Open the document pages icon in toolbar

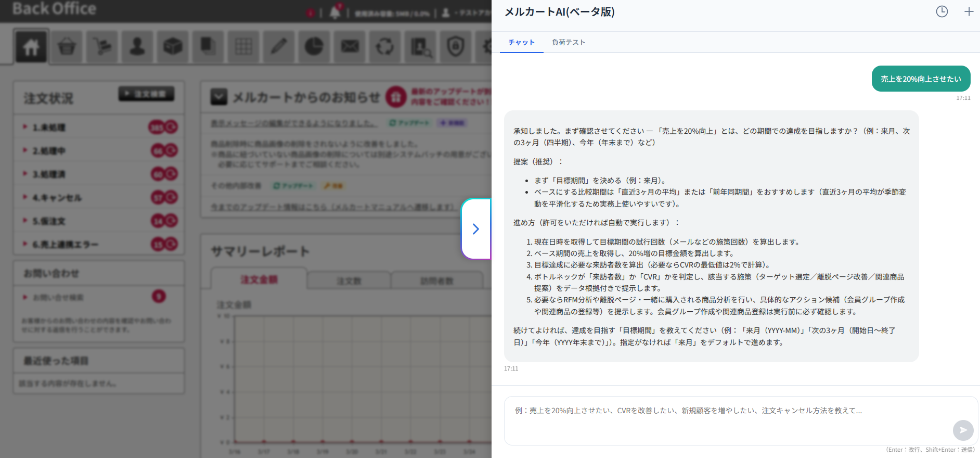coord(208,47)
